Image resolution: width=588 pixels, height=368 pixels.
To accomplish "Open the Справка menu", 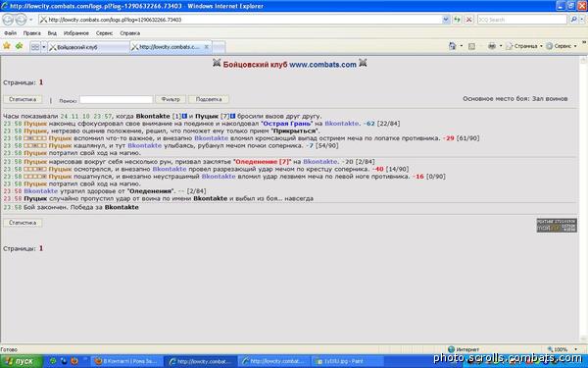I will tap(129, 33).
